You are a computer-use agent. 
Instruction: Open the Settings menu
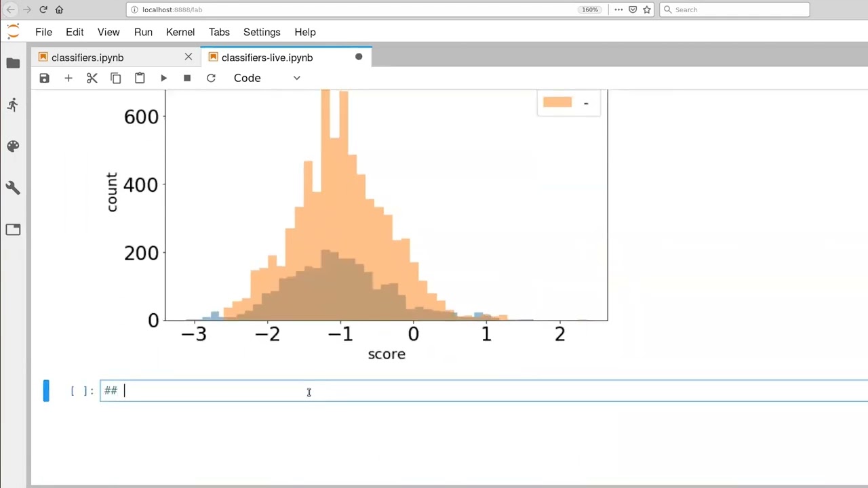(262, 32)
